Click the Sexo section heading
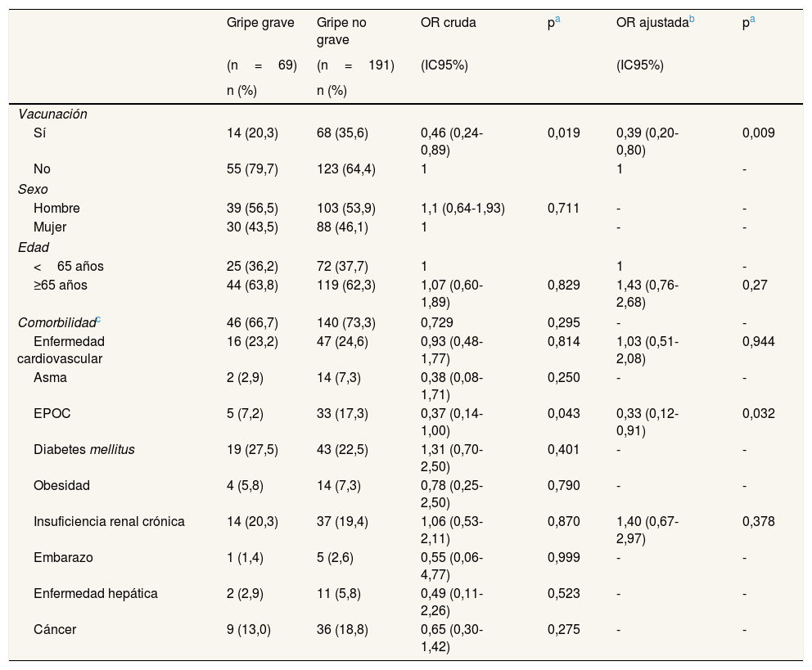 [34, 189]
